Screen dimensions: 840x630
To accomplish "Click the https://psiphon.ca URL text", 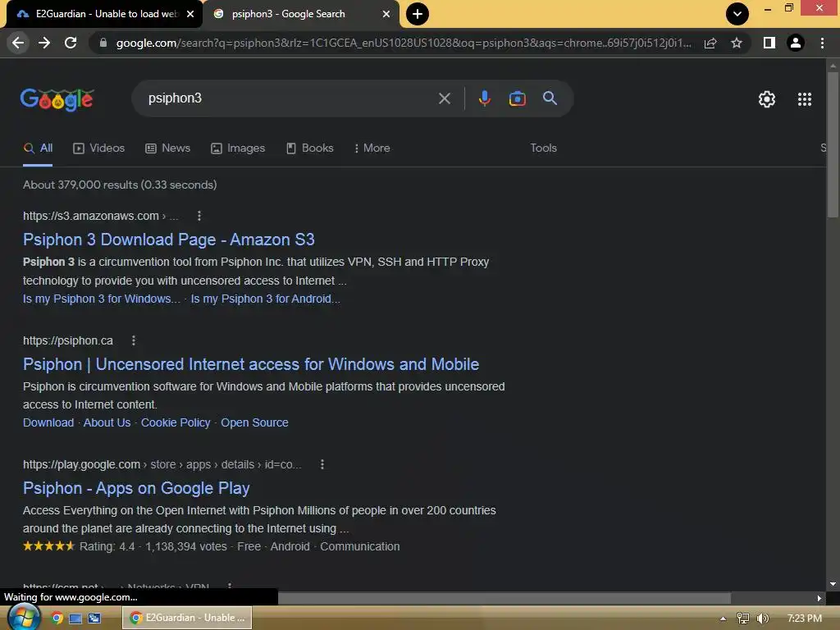I will tap(68, 340).
